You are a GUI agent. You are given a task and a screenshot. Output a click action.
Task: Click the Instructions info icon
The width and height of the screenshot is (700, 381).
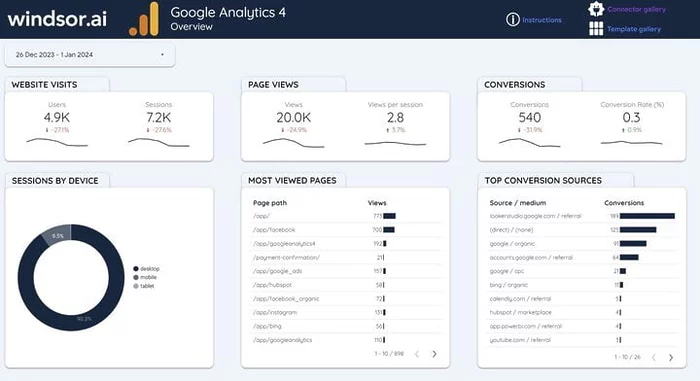click(512, 20)
